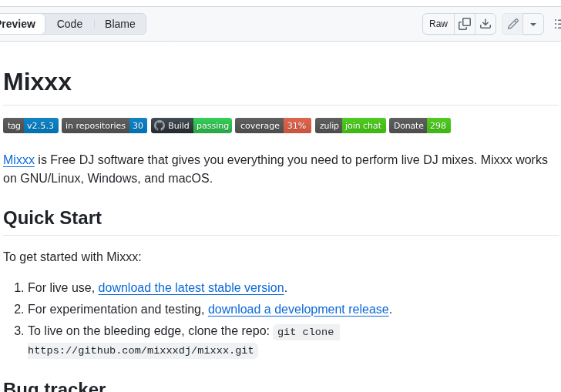Click 'For experimentation and testing,' text

[116, 309]
